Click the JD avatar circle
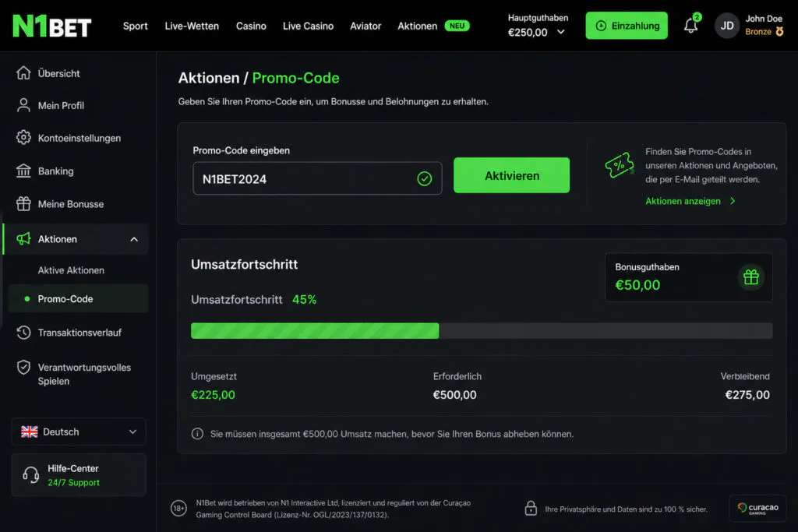 tap(727, 26)
